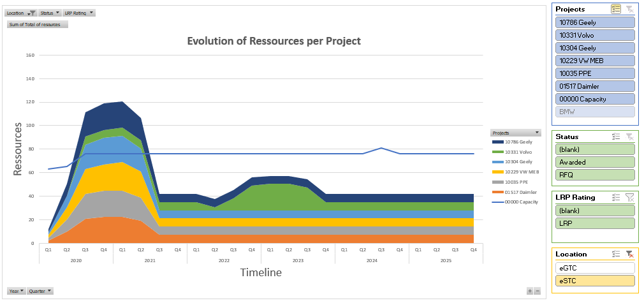Image resolution: width=644 pixels, height=303 pixels.
Task: Click the 2025 year axis label
Action: point(446,261)
